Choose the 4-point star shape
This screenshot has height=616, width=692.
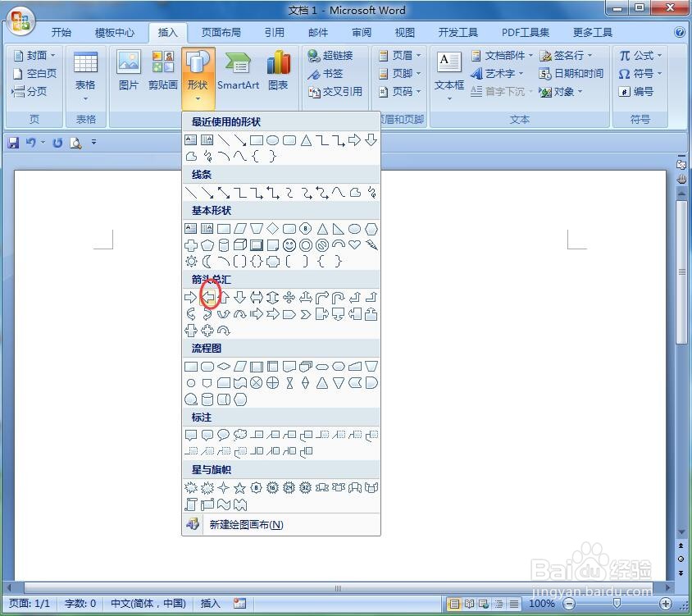click(x=224, y=488)
